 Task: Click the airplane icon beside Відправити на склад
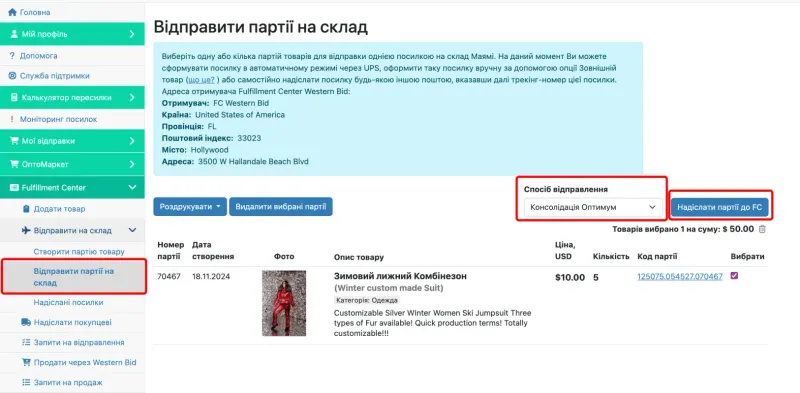[x=27, y=230]
